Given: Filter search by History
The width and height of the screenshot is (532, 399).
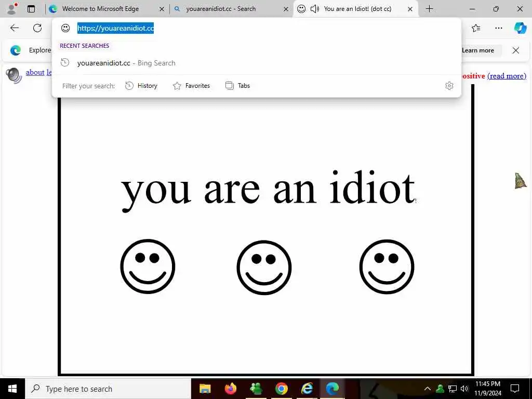Looking at the screenshot, I should 141,86.
